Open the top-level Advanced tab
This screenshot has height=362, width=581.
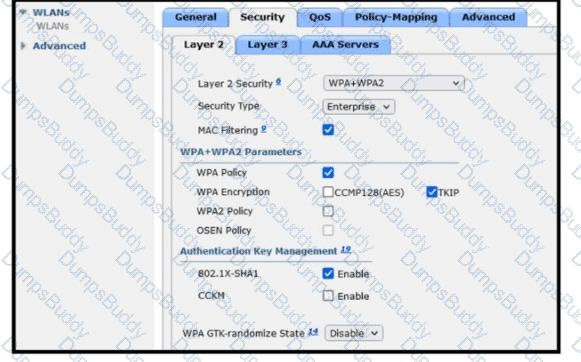coord(488,17)
